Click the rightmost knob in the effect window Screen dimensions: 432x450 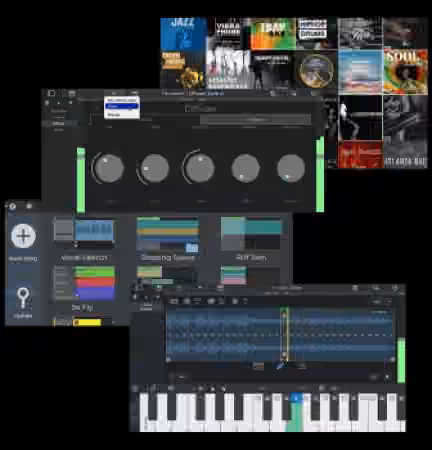click(x=291, y=168)
